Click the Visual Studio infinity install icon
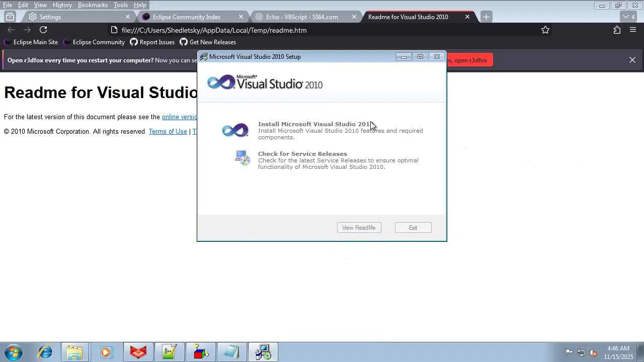The width and height of the screenshot is (644, 362). pos(235,130)
